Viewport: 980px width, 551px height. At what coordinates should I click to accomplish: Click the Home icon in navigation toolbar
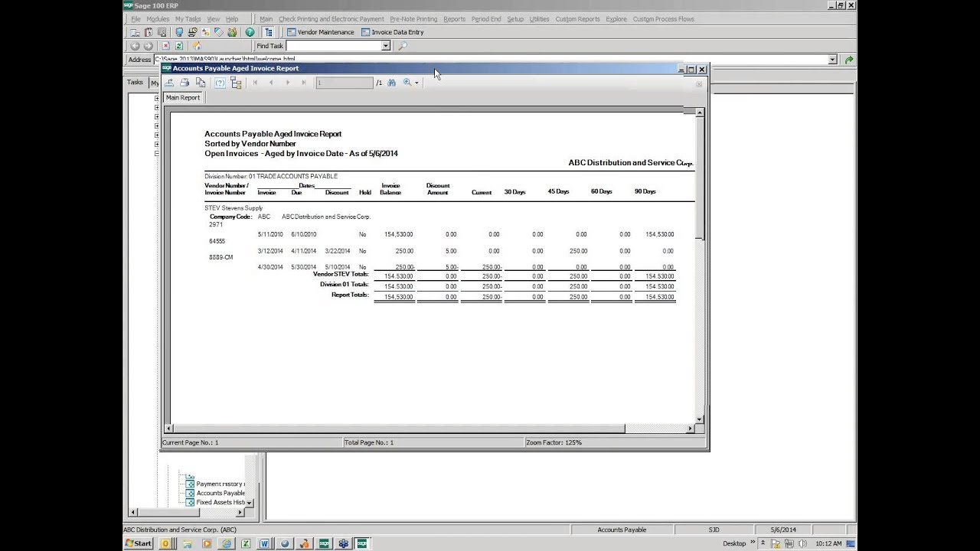(197, 46)
